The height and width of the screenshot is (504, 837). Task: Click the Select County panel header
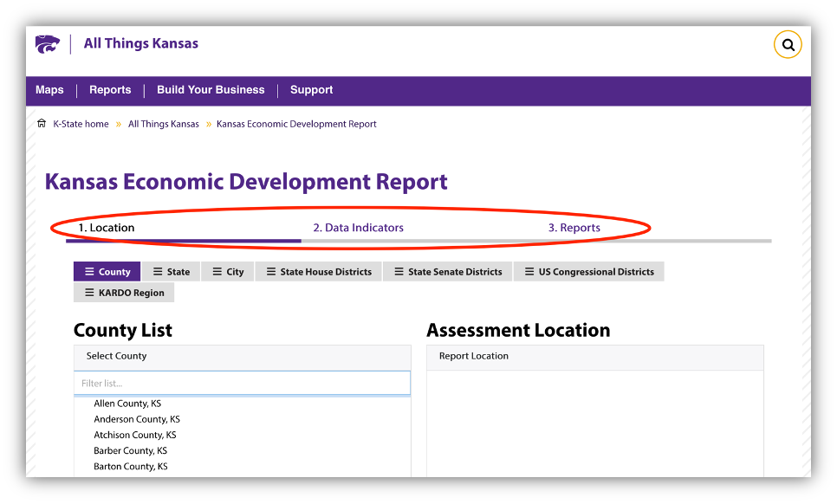tap(243, 358)
